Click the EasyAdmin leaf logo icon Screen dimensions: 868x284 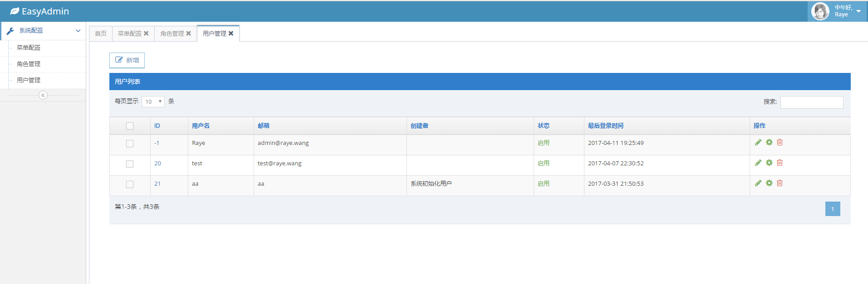pos(15,11)
